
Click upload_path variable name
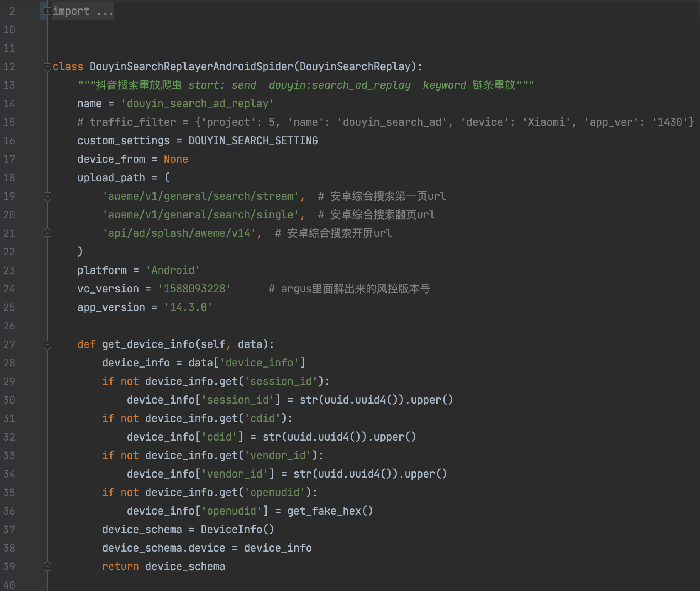coord(111,178)
